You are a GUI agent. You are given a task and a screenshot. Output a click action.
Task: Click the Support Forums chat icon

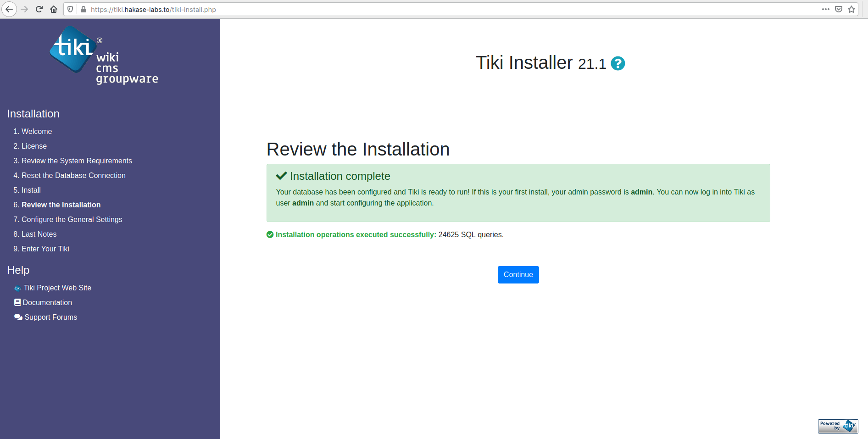click(18, 317)
